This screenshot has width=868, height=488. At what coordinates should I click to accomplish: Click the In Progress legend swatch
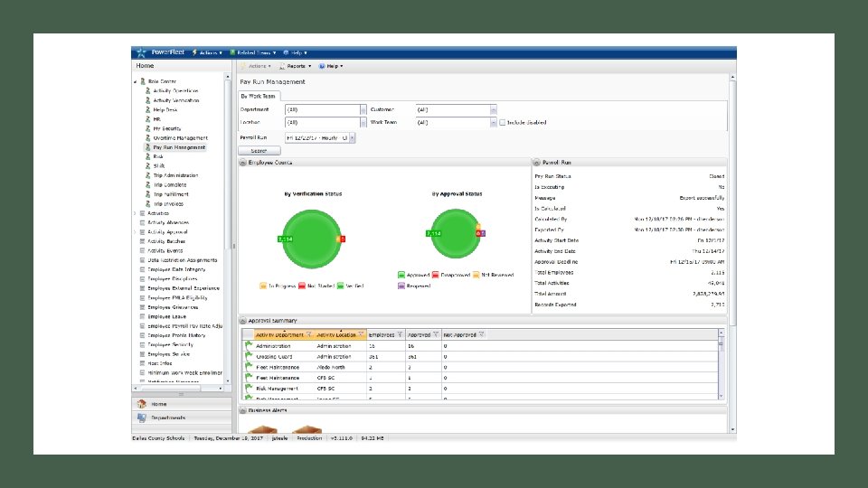[x=263, y=286]
